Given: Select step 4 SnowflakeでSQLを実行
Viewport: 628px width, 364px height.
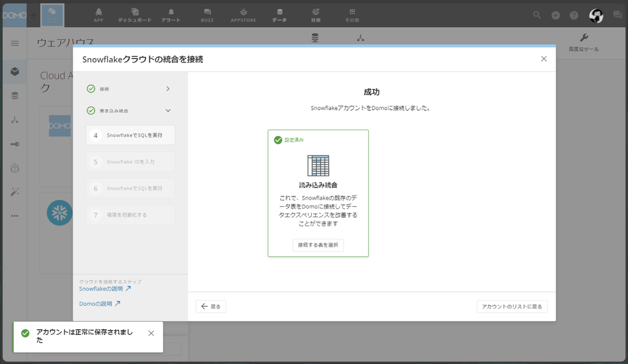Looking at the screenshot, I should point(130,135).
